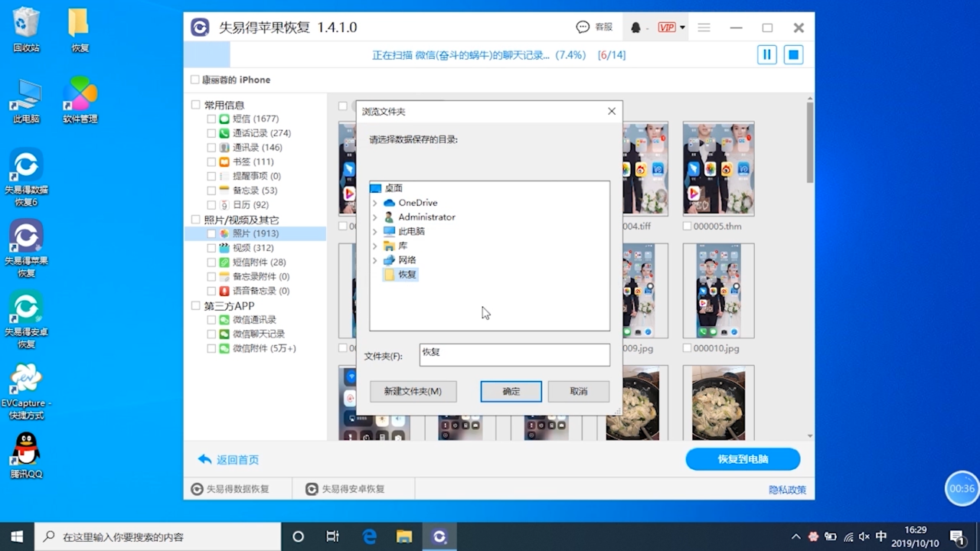Image resolution: width=980 pixels, height=551 pixels.
Task: Select 短信附件 (28) category
Action: pyautogui.click(x=259, y=262)
